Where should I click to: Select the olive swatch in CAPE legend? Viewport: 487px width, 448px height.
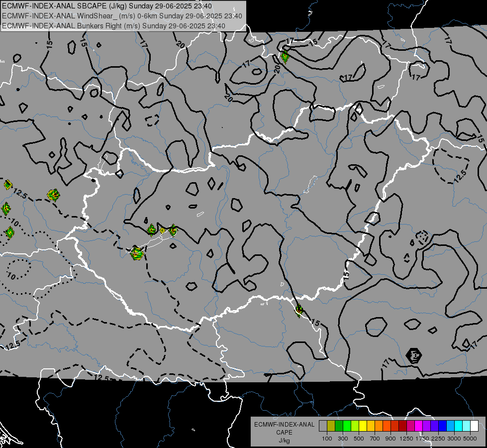331,426
